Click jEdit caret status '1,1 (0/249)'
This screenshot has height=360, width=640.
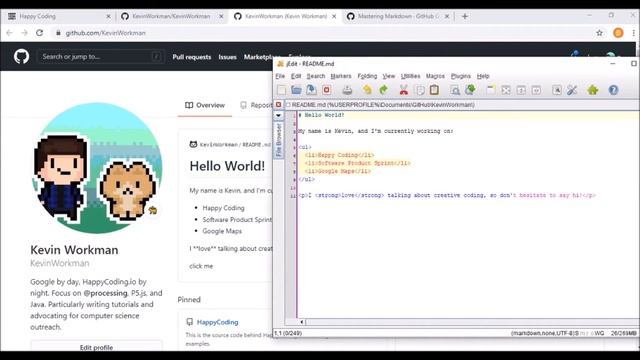click(288, 333)
